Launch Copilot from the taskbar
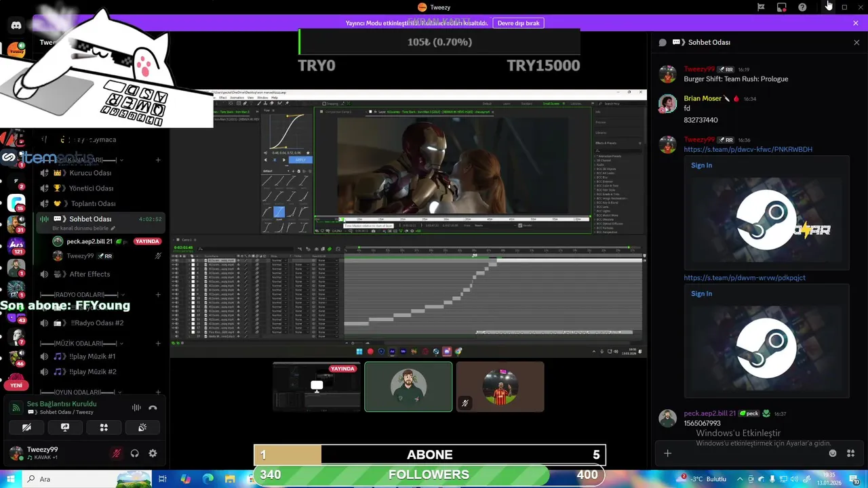Screen dimensions: 868x488 186,479
